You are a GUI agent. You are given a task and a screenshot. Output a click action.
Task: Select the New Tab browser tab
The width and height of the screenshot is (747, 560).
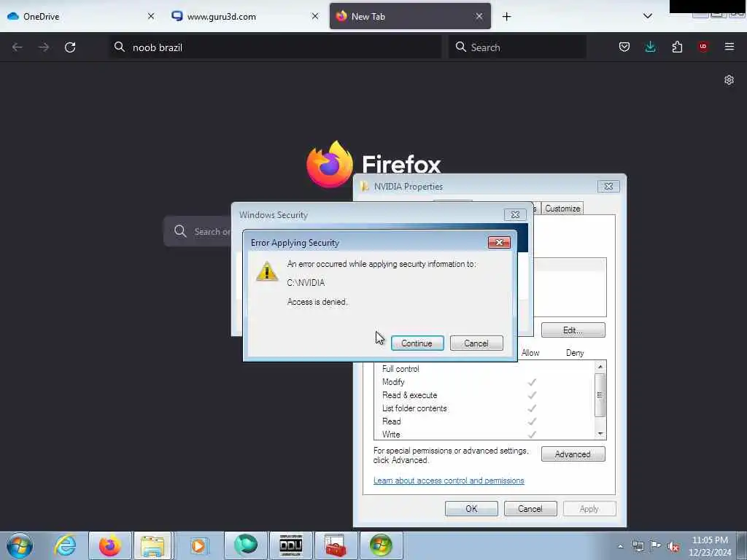tap(410, 16)
